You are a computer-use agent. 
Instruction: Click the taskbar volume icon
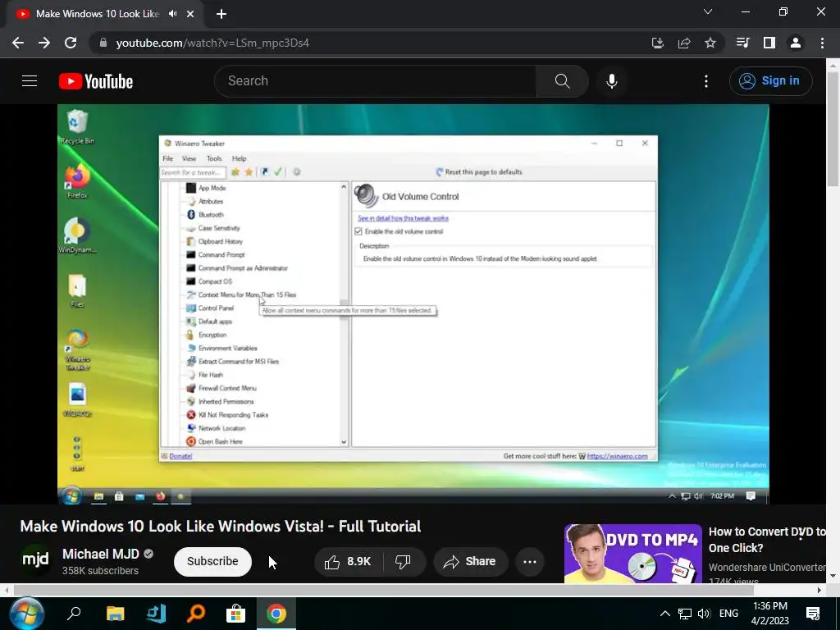[704, 614]
